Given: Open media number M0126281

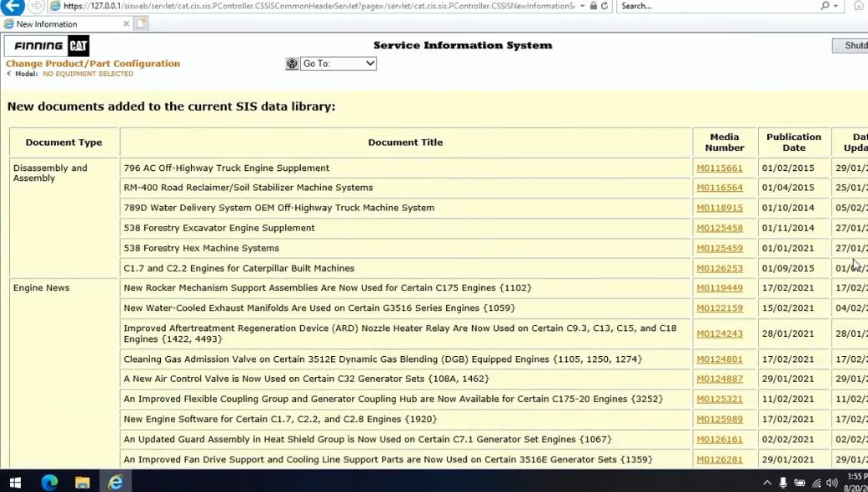Looking at the screenshot, I should pos(720,459).
